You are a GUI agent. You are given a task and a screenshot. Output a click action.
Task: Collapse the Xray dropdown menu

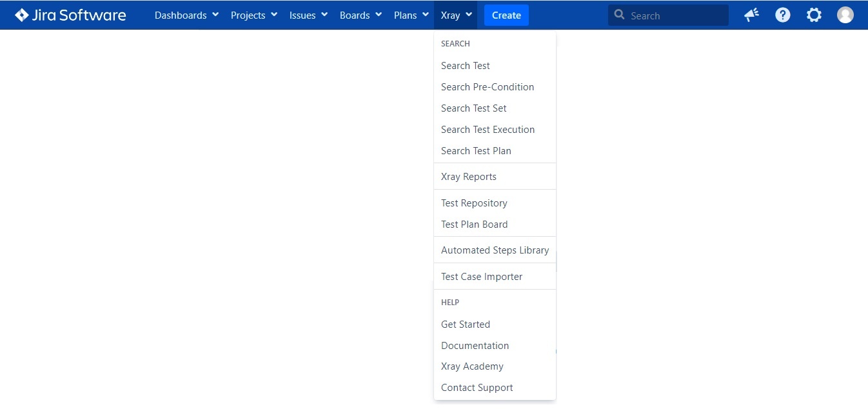click(457, 15)
